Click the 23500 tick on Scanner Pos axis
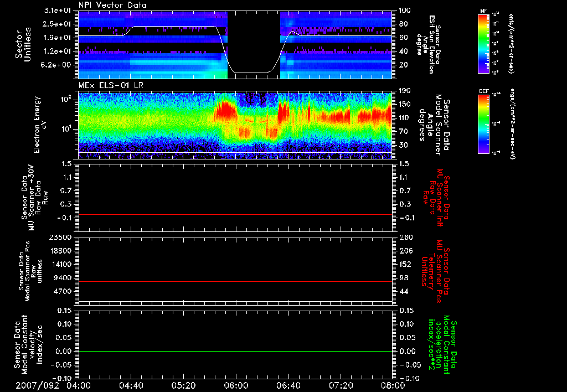Image resolution: width=567 pixels, height=392 pixels. point(63,237)
